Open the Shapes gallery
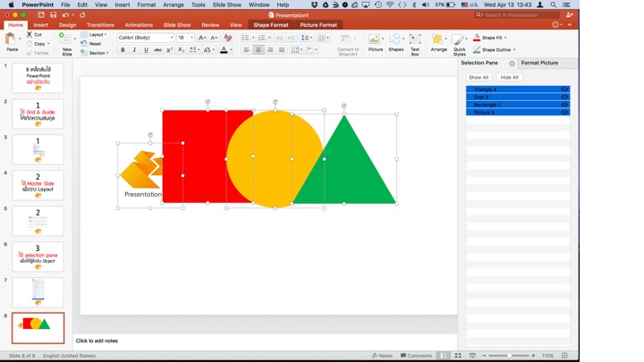 click(x=395, y=40)
